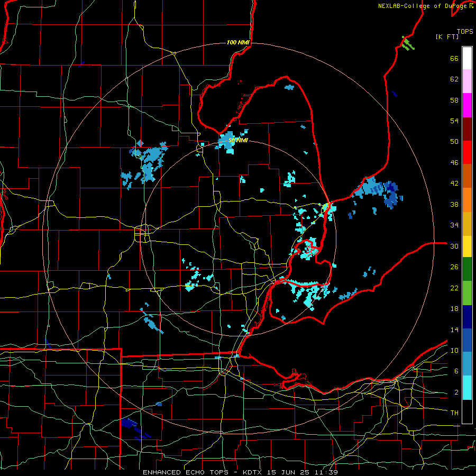Click the '10' scale label

[x=454, y=350]
